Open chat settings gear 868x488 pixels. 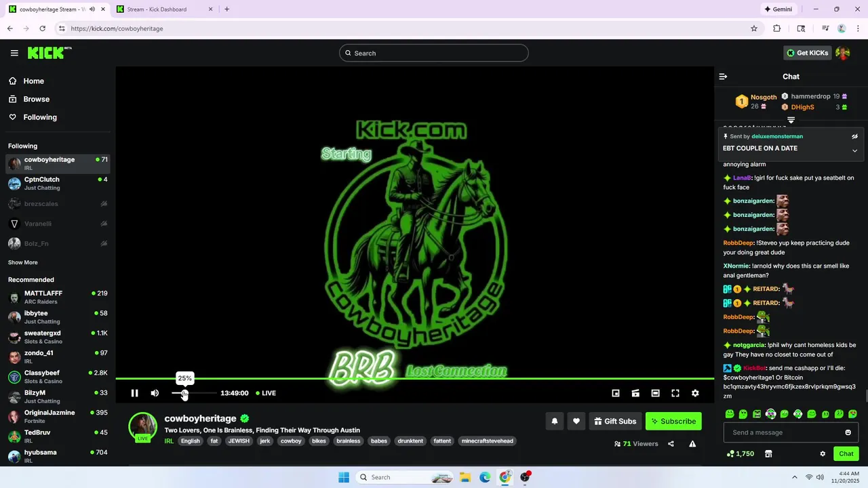(823, 453)
